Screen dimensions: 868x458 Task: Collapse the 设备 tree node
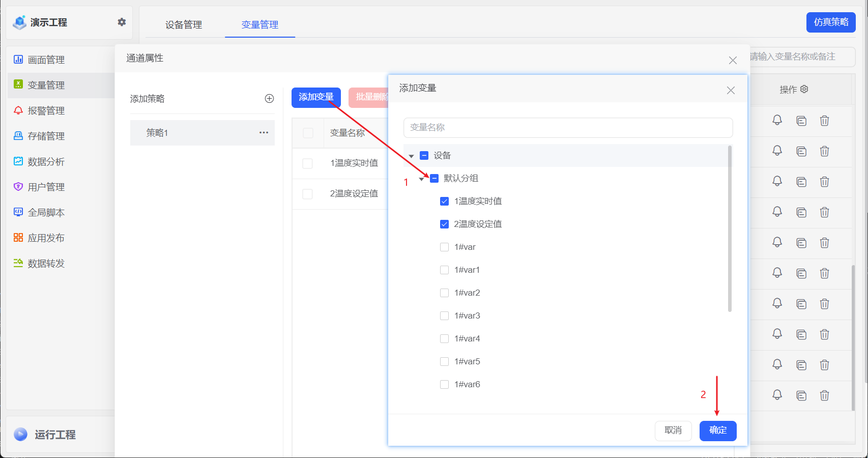click(x=411, y=155)
